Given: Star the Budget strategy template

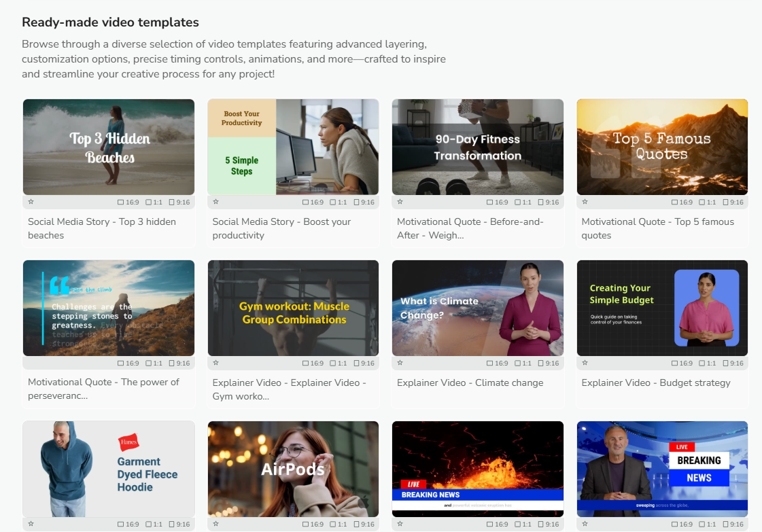Looking at the screenshot, I should (585, 363).
